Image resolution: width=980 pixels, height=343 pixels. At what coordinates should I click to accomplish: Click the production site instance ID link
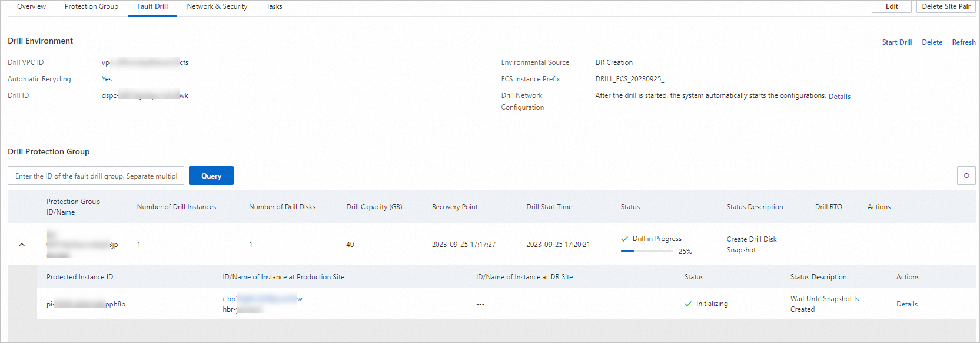tap(263, 299)
